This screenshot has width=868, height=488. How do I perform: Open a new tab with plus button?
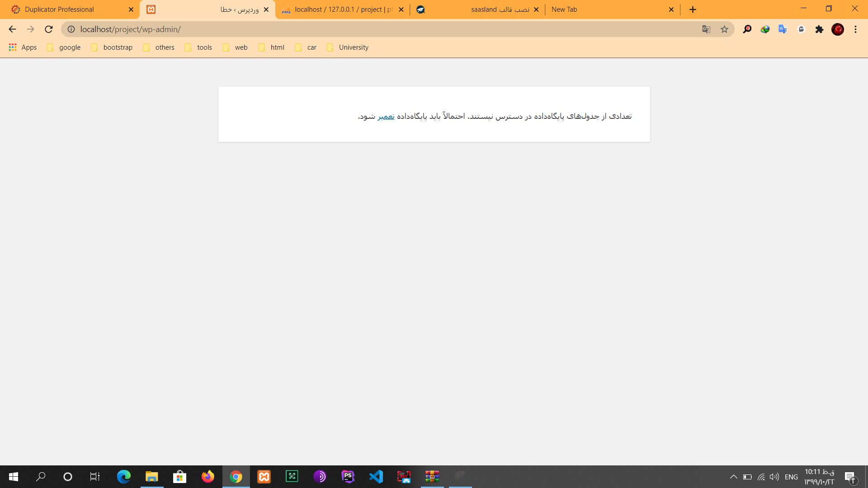pyautogui.click(x=693, y=9)
